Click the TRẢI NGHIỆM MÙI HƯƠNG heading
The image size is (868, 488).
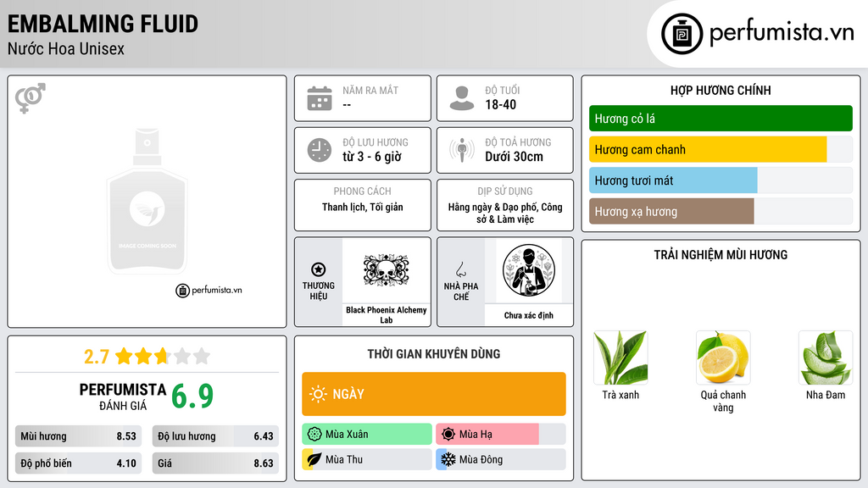pos(721,255)
